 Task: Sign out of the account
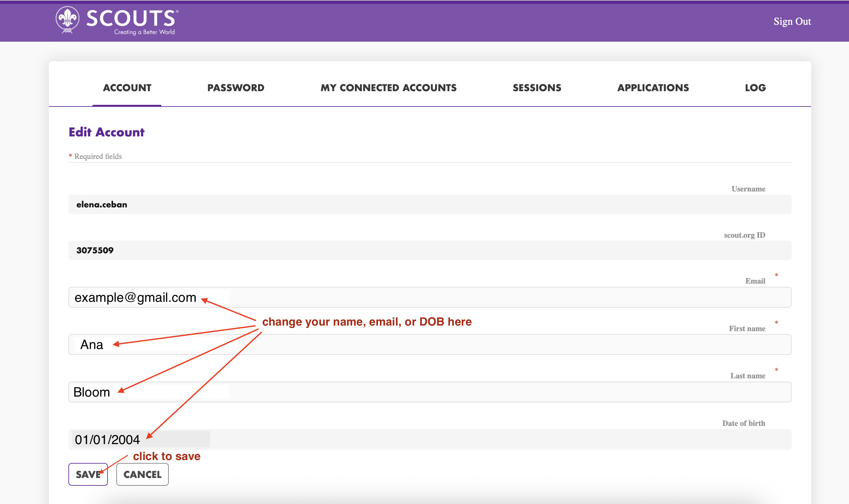tap(792, 21)
